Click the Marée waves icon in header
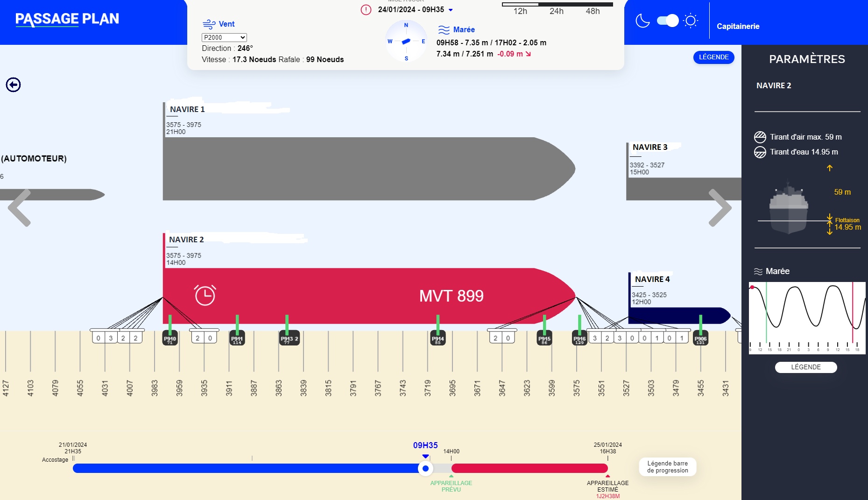This screenshot has width=868, height=500. pos(444,30)
